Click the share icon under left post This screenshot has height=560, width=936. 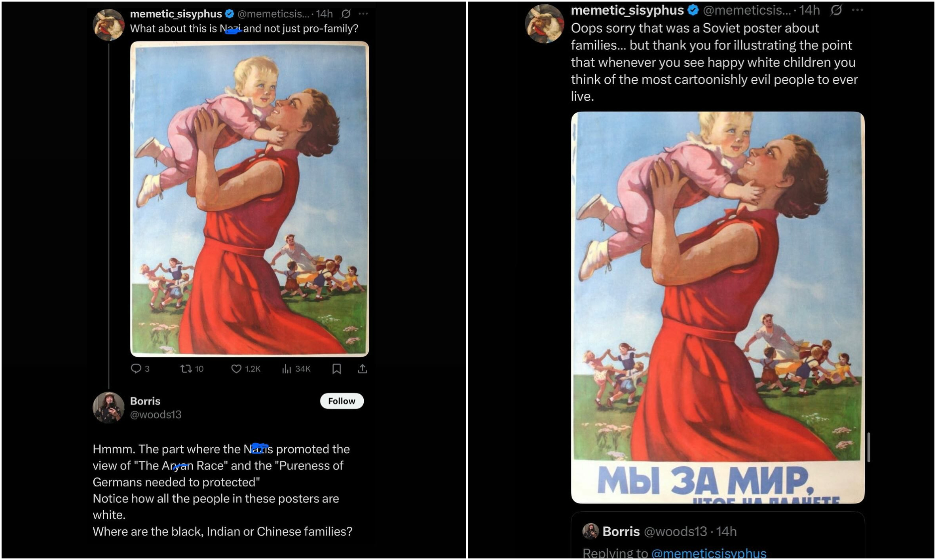point(363,369)
